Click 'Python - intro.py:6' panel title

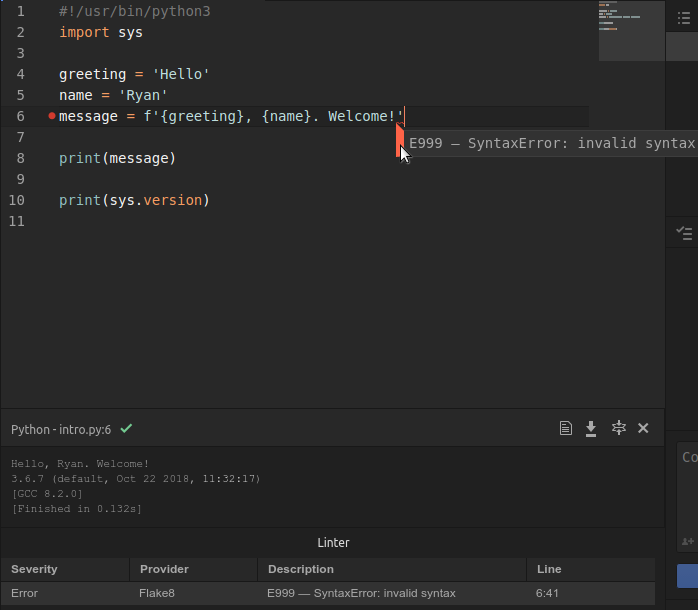(61, 430)
